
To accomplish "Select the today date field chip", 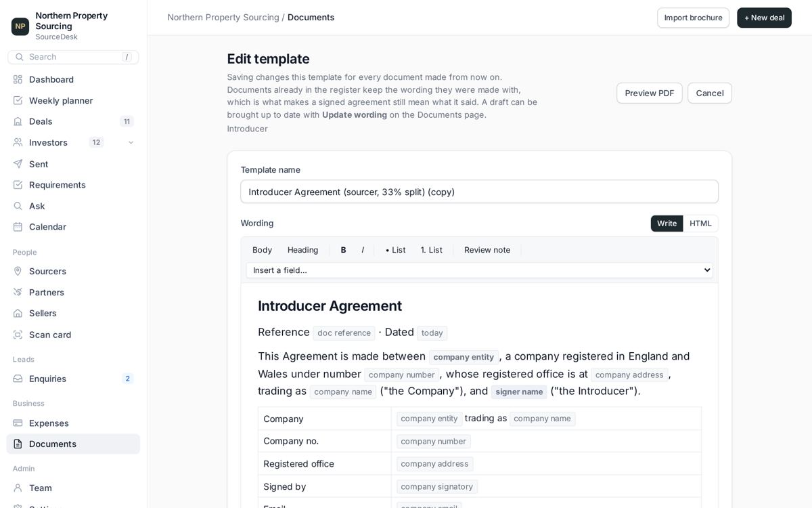I will (x=432, y=333).
